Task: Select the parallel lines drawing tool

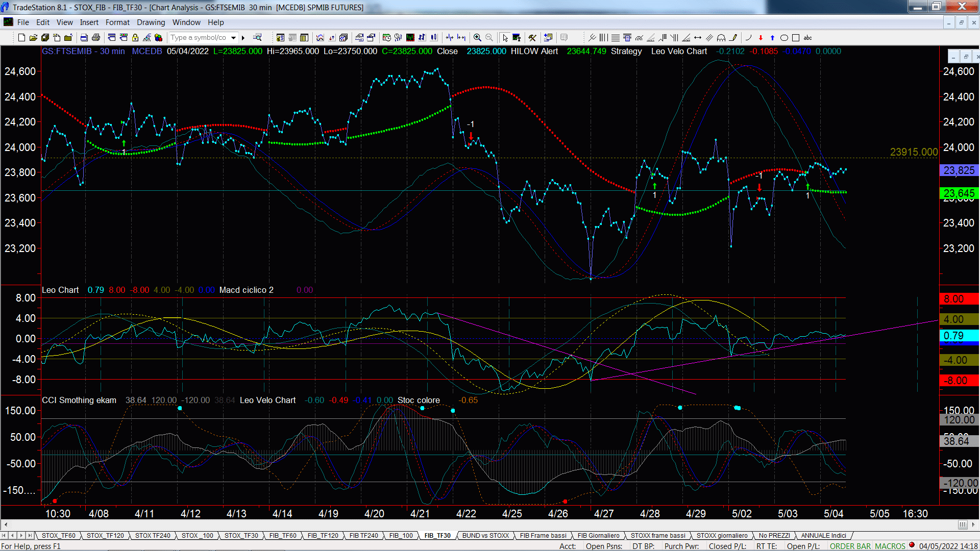Action: point(709,38)
